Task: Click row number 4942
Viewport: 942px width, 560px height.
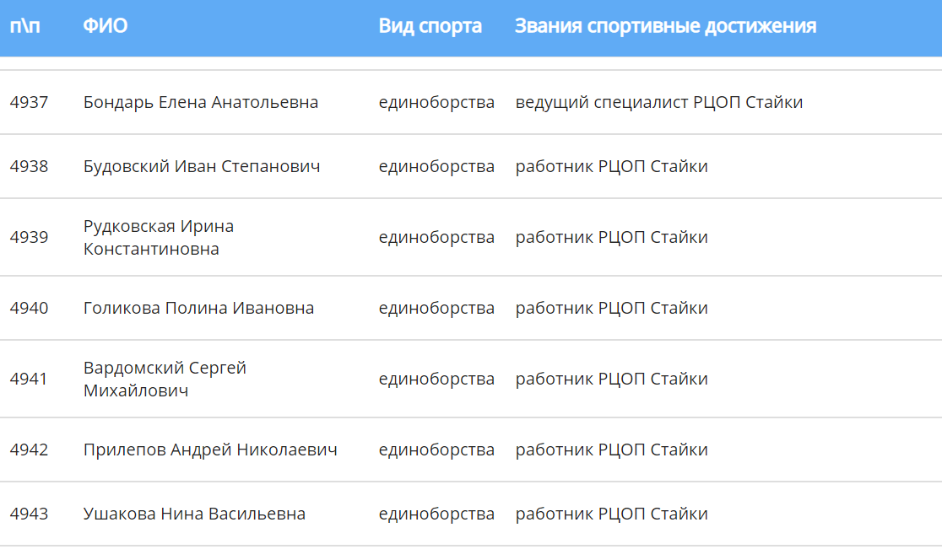Action: click(29, 450)
